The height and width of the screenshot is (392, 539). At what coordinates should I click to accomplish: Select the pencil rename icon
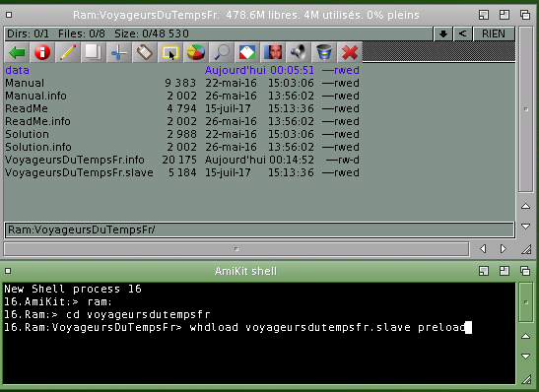[68, 52]
